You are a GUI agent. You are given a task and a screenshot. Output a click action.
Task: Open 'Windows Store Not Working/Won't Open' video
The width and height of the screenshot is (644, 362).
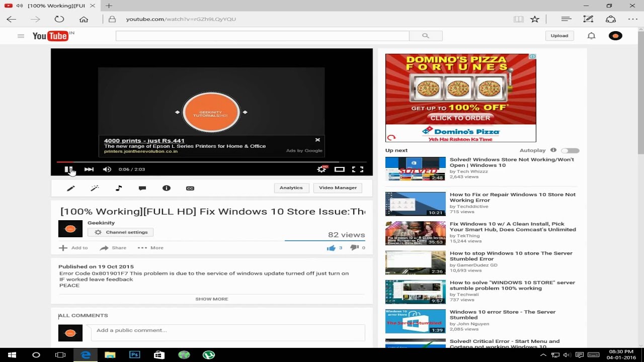coord(512,162)
